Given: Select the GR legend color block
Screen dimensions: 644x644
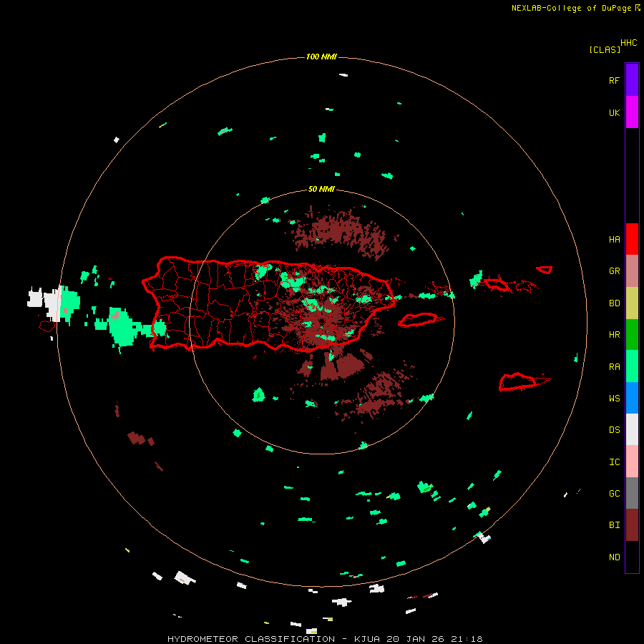Looking at the screenshot, I should 632,271.
